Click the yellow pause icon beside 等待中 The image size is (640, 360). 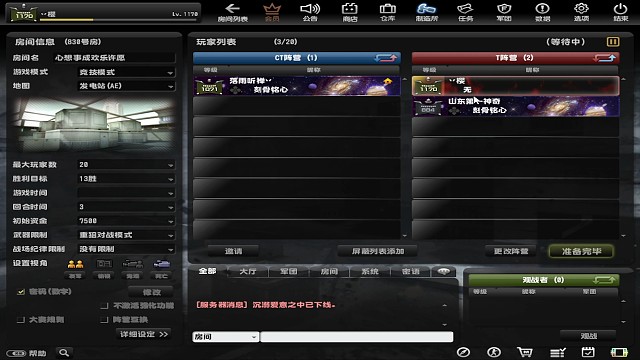(x=613, y=42)
